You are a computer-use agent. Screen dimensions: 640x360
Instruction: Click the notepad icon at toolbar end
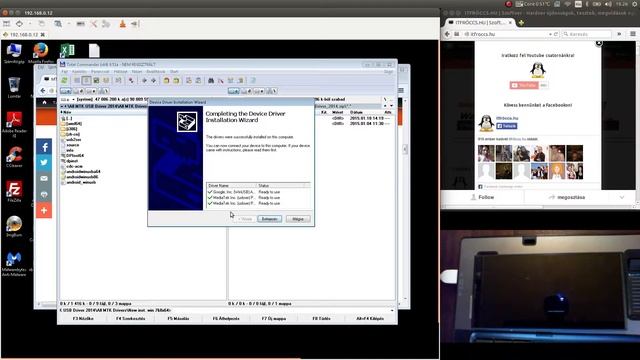253,80
